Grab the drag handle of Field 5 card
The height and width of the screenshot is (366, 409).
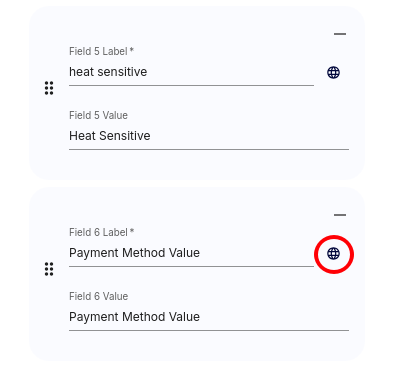[49, 88]
